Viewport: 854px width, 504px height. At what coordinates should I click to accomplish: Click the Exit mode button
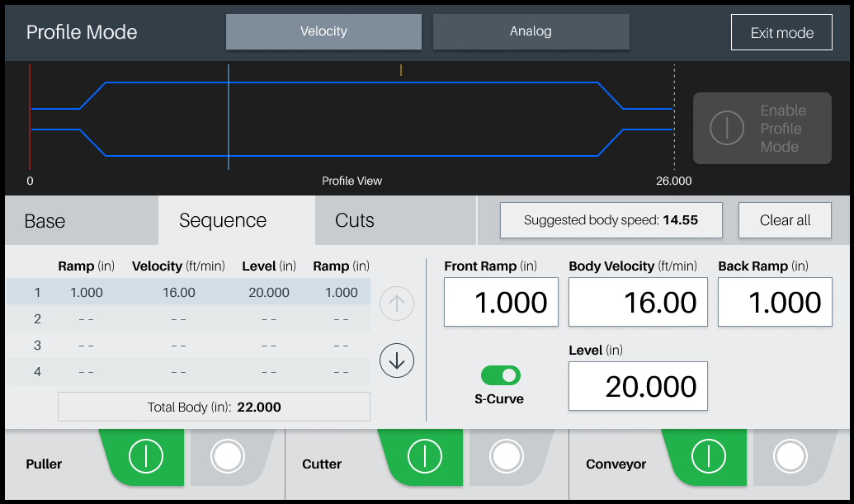pos(781,33)
